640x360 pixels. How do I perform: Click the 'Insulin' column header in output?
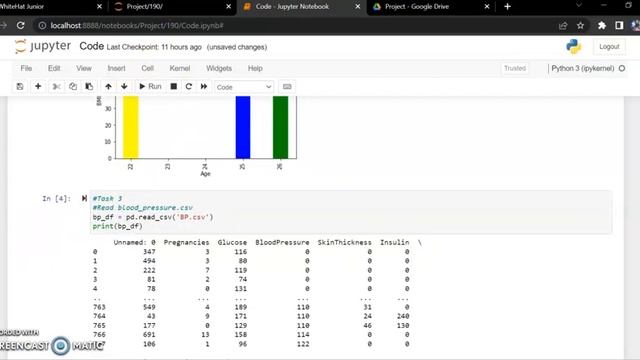pos(394,242)
